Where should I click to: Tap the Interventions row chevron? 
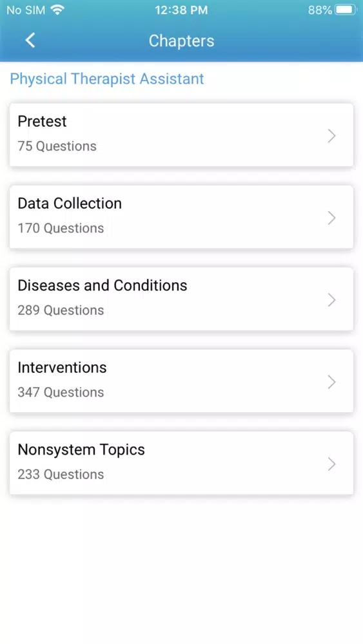(x=332, y=382)
